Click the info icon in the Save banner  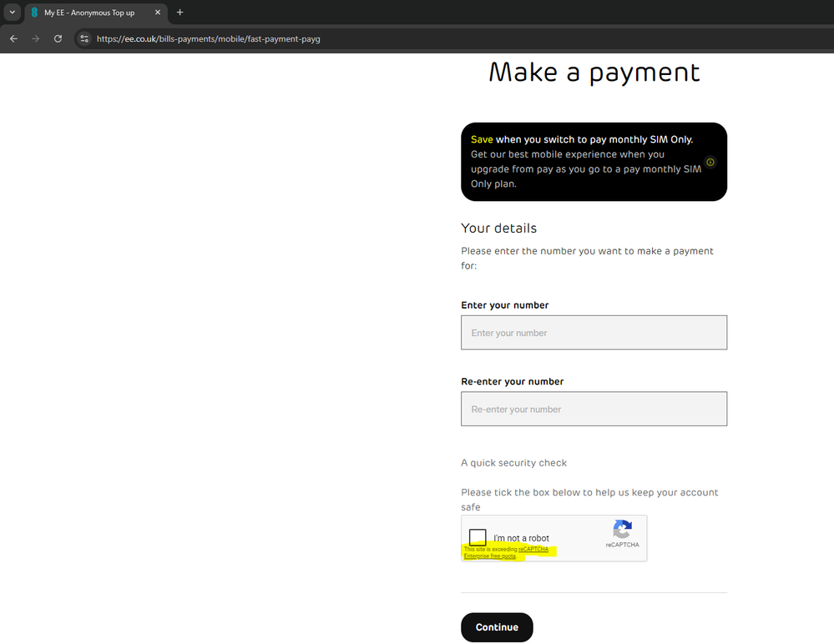tap(710, 162)
